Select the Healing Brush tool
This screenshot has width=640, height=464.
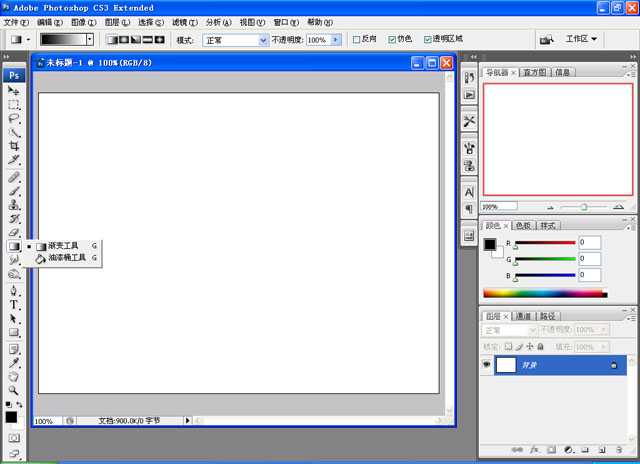pos(13,177)
